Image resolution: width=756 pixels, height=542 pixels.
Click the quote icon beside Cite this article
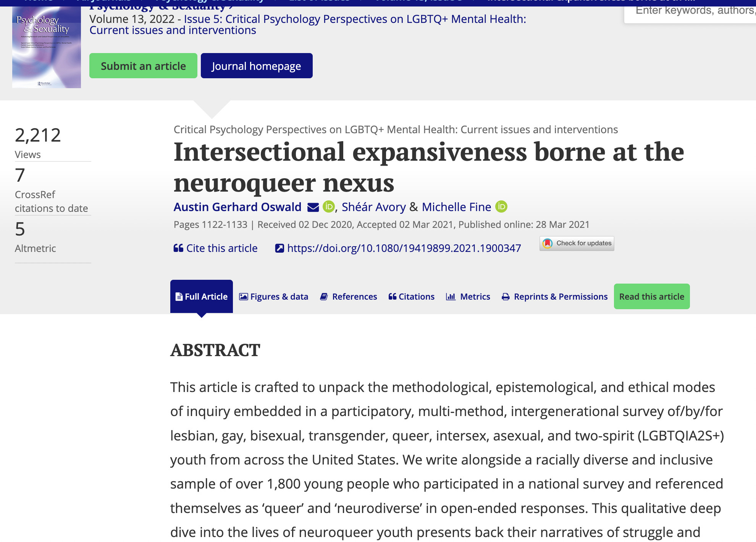(x=178, y=248)
